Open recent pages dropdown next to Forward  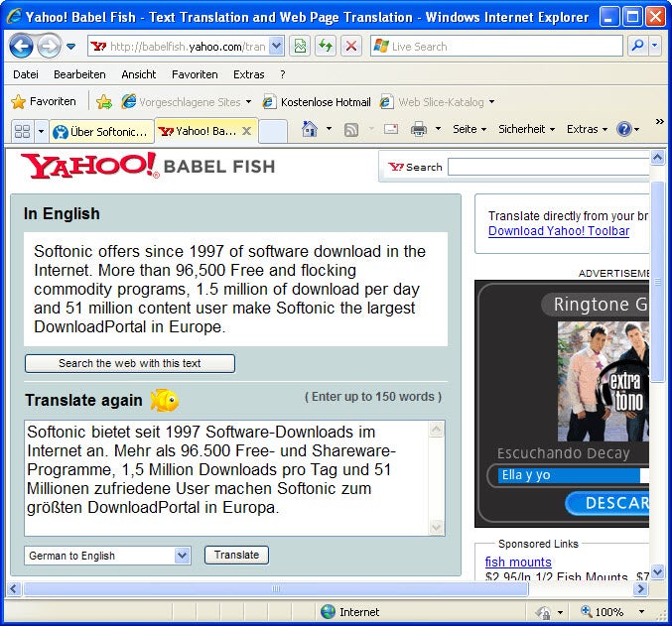tap(71, 46)
